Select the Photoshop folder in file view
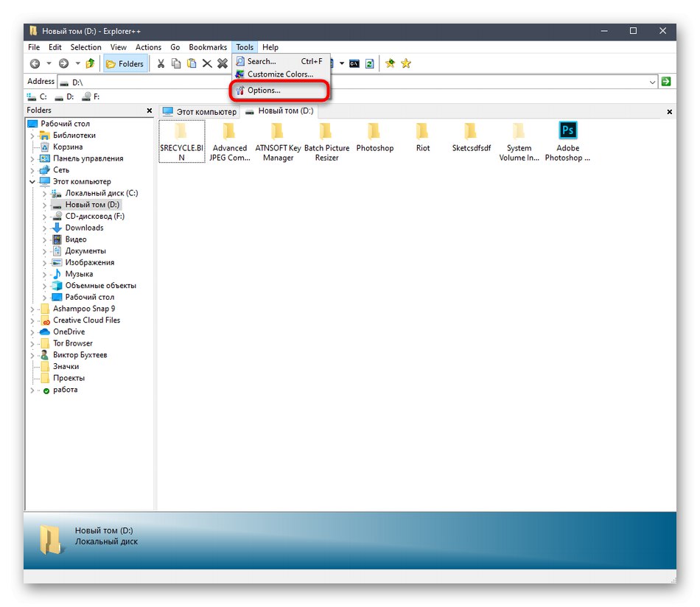The width and height of the screenshot is (700, 607). 374,136
